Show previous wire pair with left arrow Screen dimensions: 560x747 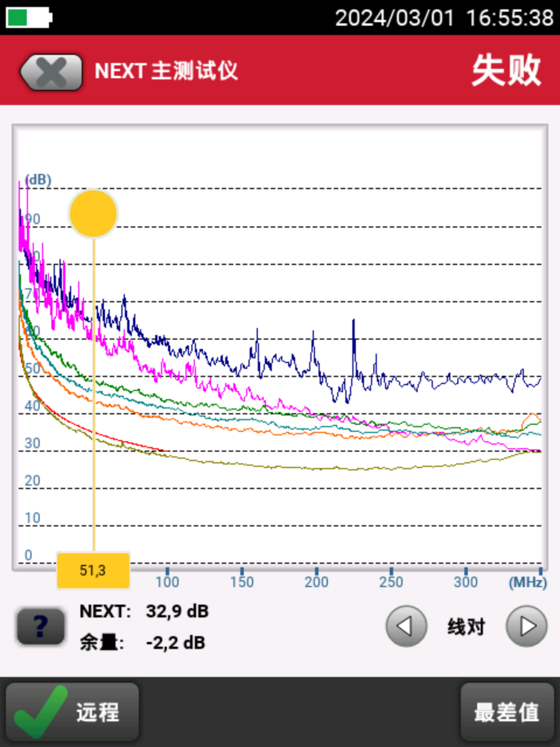click(406, 626)
